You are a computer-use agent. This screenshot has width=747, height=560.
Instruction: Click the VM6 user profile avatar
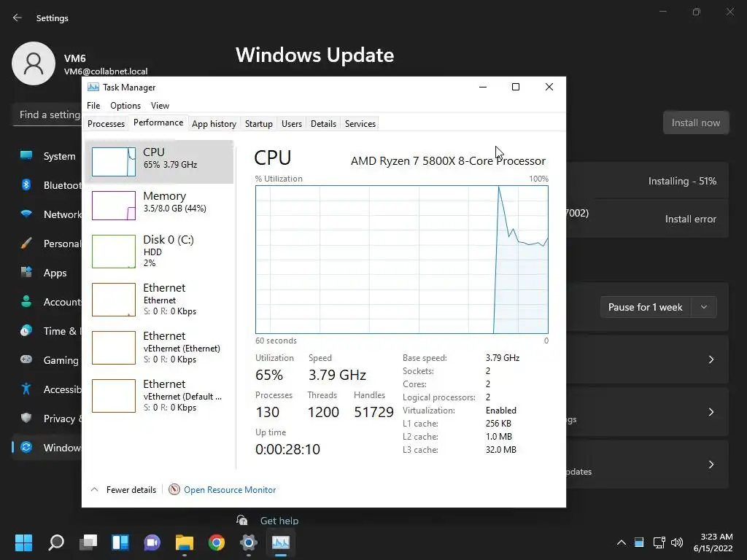pos(34,63)
